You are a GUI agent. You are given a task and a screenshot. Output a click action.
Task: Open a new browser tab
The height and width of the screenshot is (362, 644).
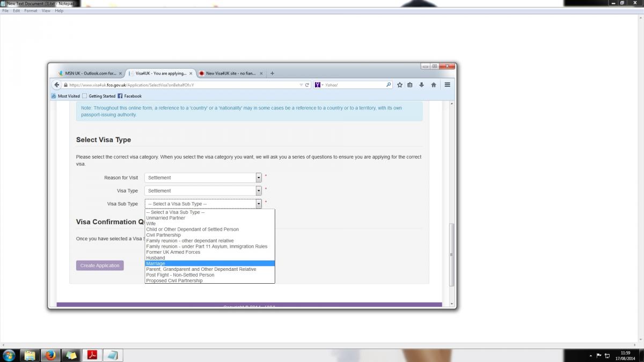(272, 73)
